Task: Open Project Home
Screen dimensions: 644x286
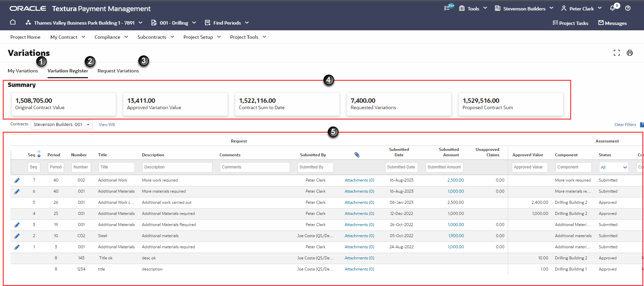Action: (25, 37)
